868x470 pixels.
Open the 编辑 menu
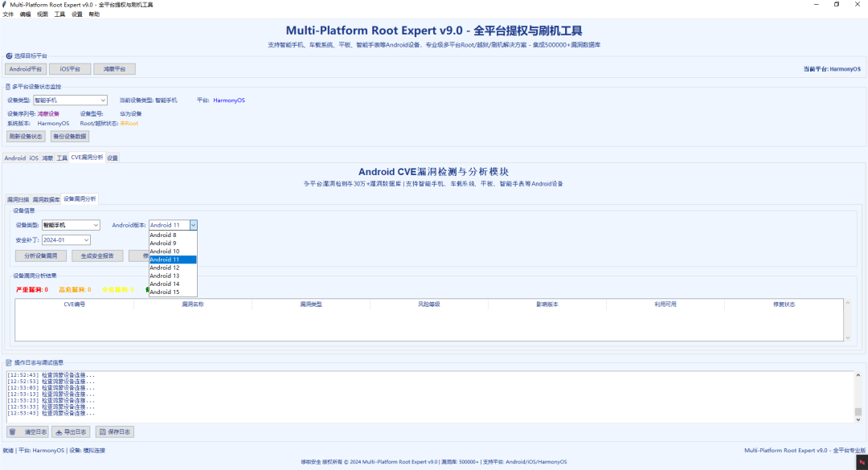[x=26, y=14]
